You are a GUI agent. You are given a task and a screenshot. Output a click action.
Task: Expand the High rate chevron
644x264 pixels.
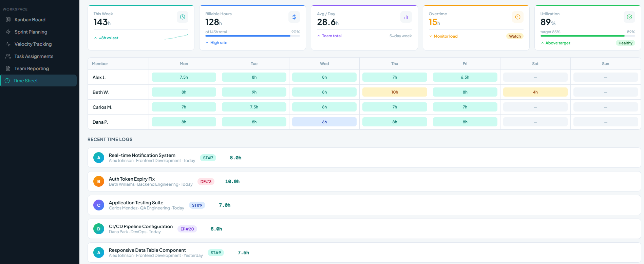coord(207,43)
